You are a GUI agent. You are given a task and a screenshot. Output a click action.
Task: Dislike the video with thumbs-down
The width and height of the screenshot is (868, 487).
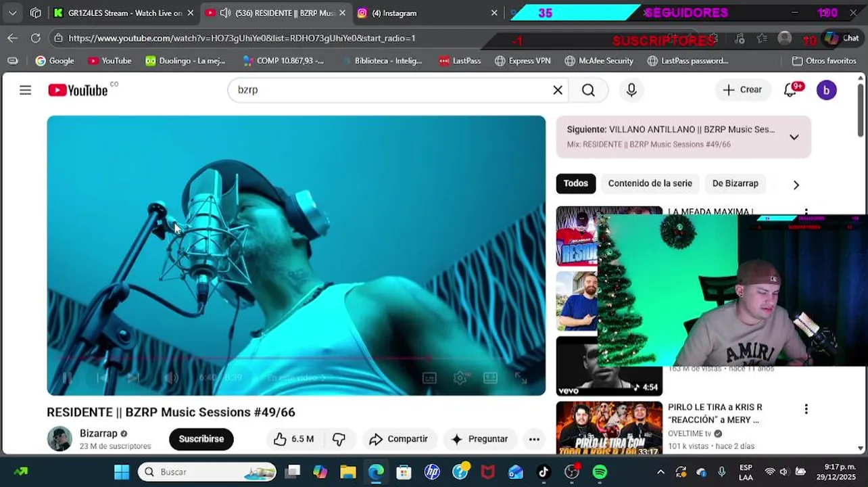coord(339,439)
